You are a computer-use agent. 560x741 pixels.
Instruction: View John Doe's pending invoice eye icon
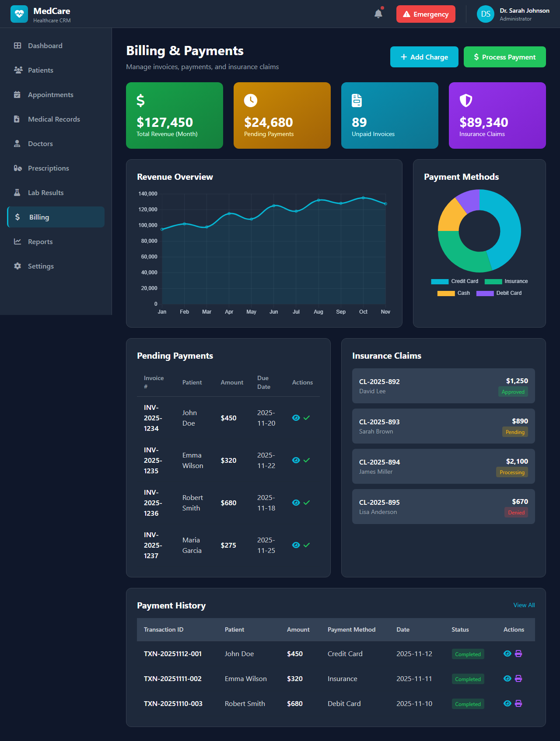click(296, 418)
